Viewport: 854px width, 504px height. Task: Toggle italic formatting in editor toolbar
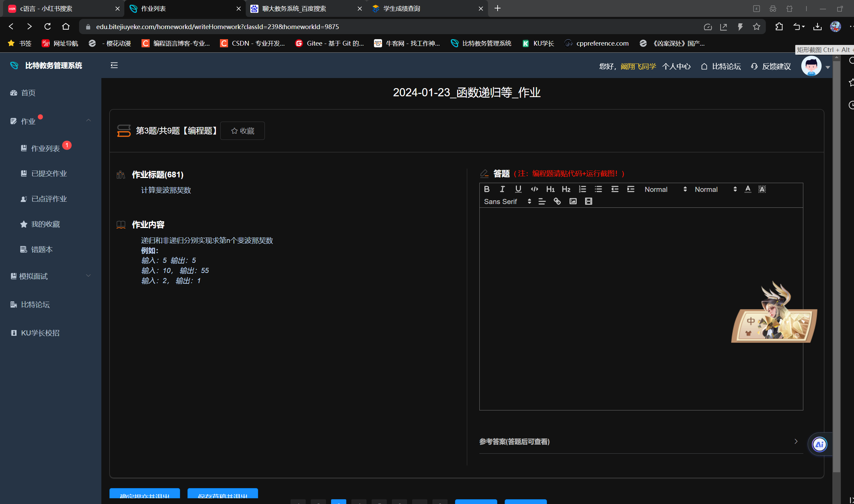pyautogui.click(x=502, y=189)
